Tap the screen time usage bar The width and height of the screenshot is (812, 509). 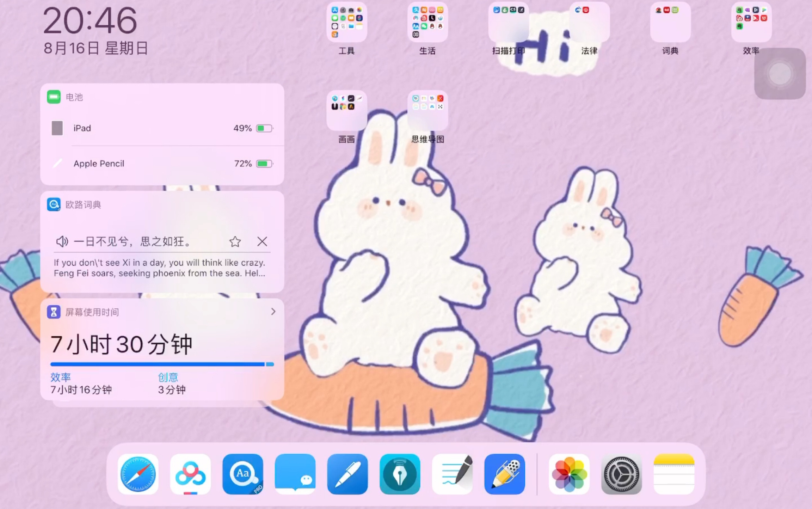click(x=162, y=364)
